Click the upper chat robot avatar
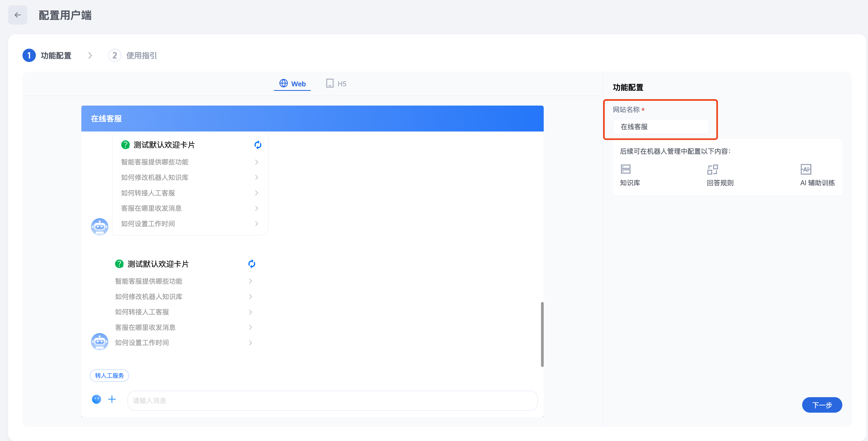 99,227
